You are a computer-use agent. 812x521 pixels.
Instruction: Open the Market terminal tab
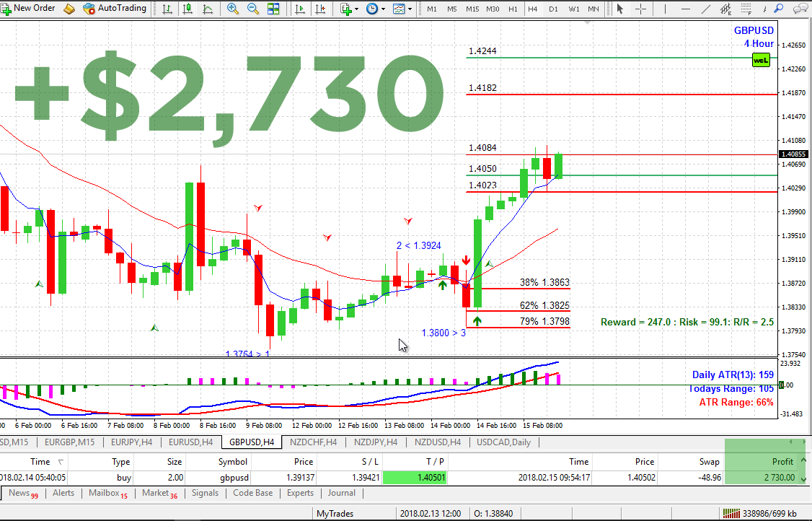coord(159,493)
